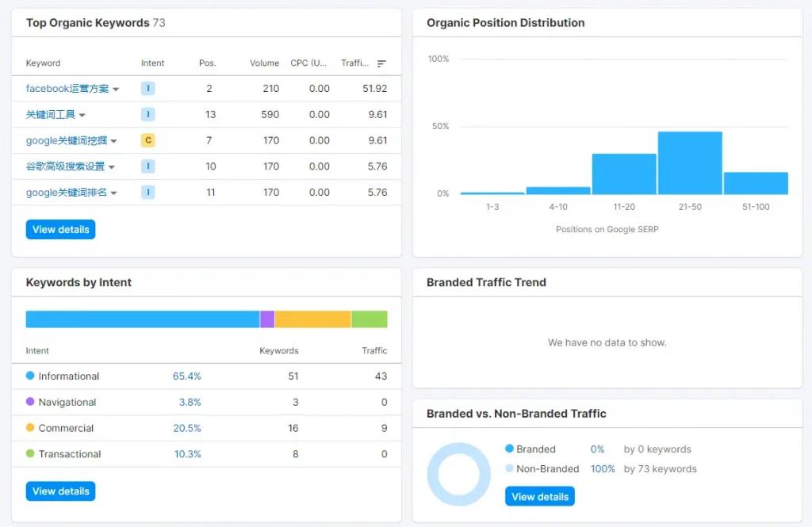This screenshot has height=527, width=812.
Task: Click the Branded legend dot in the donut panel
Action: pyautogui.click(x=508, y=449)
